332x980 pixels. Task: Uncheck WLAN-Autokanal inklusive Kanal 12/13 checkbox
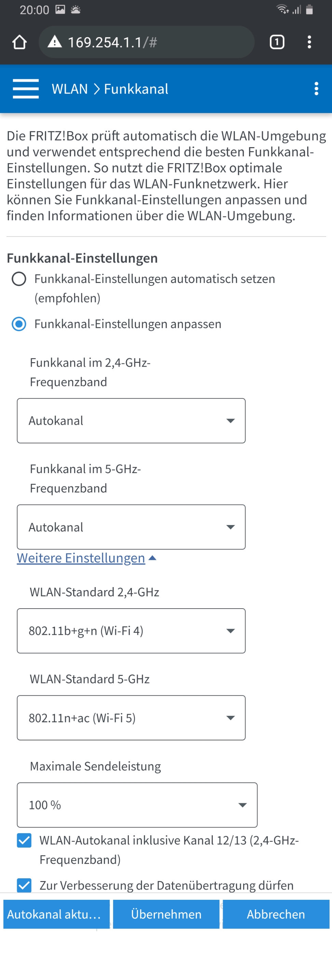(24, 840)
